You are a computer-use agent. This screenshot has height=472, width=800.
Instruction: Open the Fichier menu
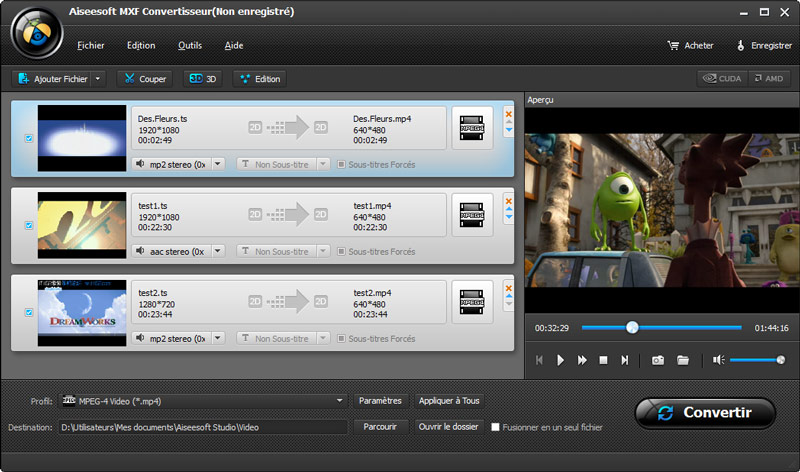pyautogui.click(x=90, y=45)
